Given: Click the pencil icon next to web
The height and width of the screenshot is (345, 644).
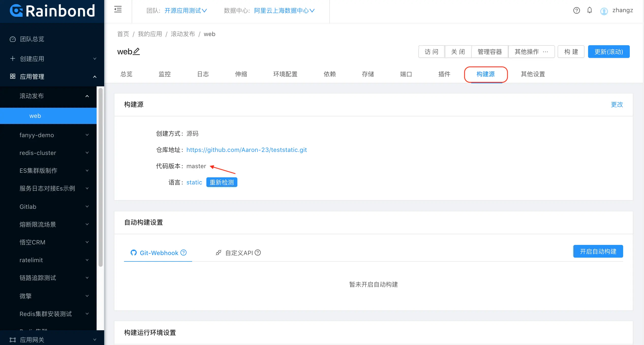Looking at the screenshot, I should coord(136,51).
